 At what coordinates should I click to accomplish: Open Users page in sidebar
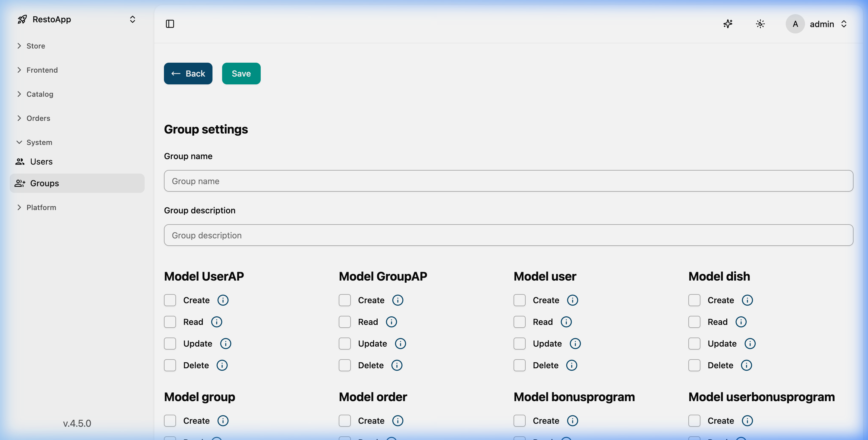(x=41, y=162)
